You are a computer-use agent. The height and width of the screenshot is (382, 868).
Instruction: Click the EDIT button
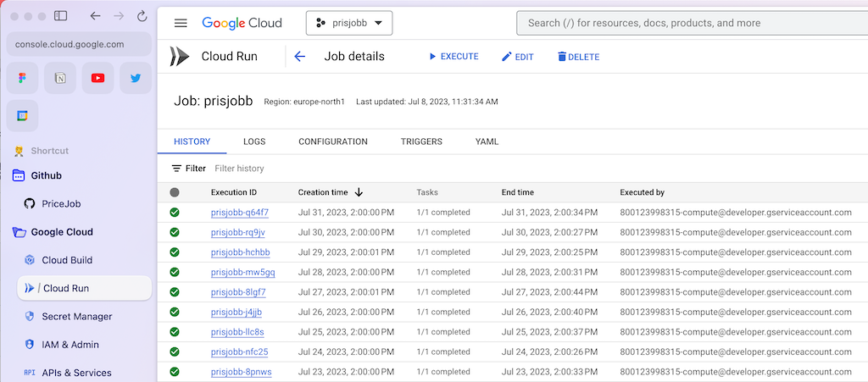pos(518,57)
